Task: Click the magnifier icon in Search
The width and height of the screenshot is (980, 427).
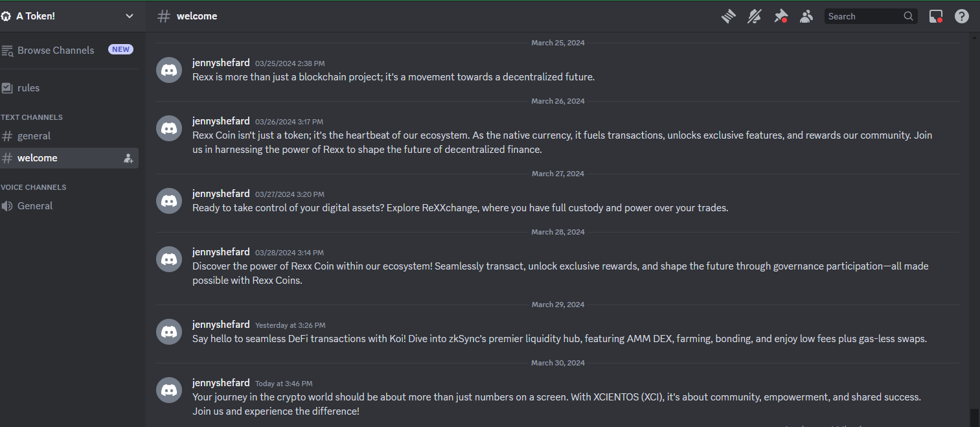Action: click(x=909, y=16)
